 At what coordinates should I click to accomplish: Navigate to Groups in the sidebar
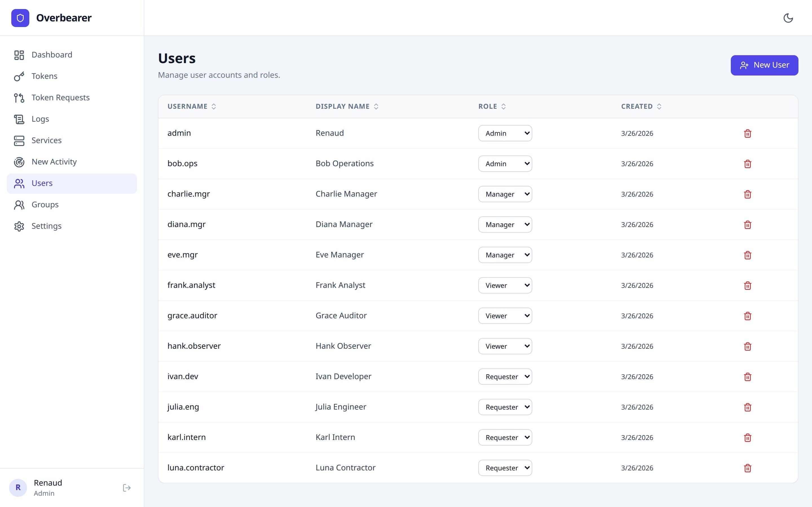[45, 204]
